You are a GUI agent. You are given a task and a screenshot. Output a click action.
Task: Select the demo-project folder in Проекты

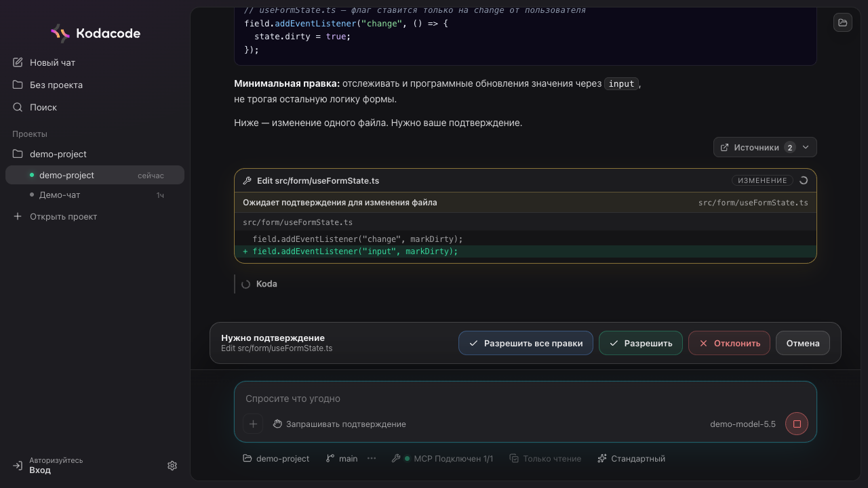click(95, 154)
